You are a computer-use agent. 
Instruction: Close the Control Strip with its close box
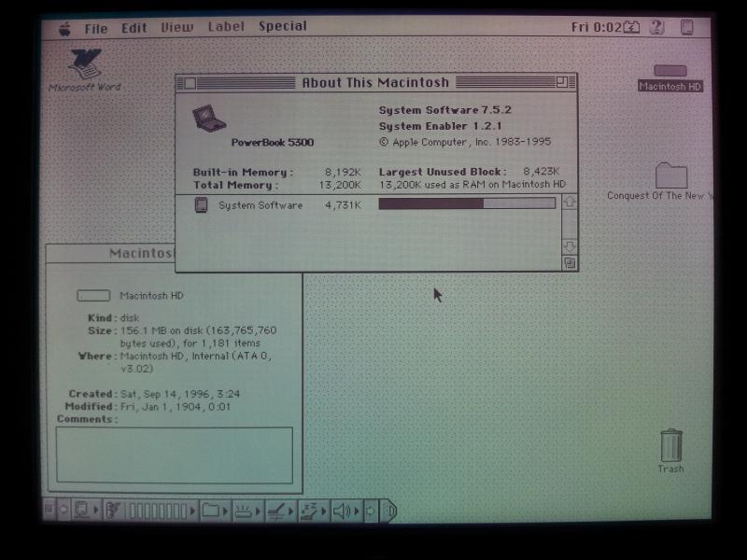coord(49,510)
